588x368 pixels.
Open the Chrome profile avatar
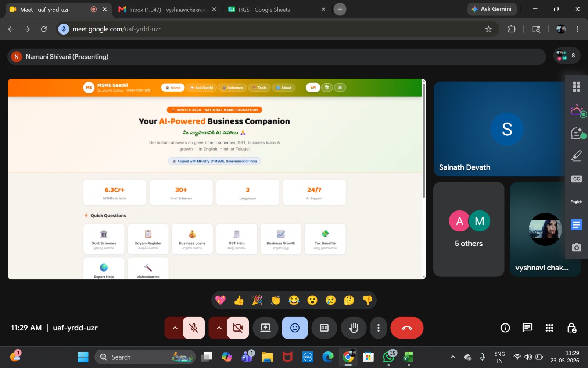tap(561, 29)
